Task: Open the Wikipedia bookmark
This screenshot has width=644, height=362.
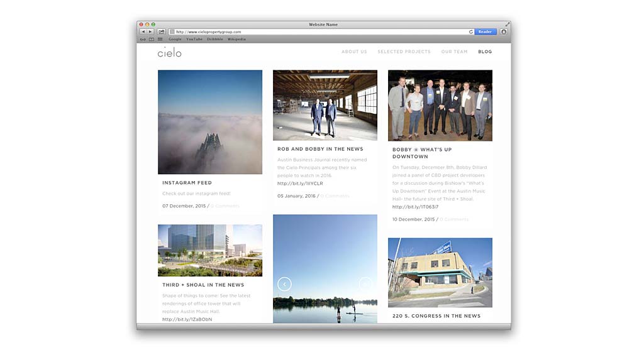Action: (236, 39)
